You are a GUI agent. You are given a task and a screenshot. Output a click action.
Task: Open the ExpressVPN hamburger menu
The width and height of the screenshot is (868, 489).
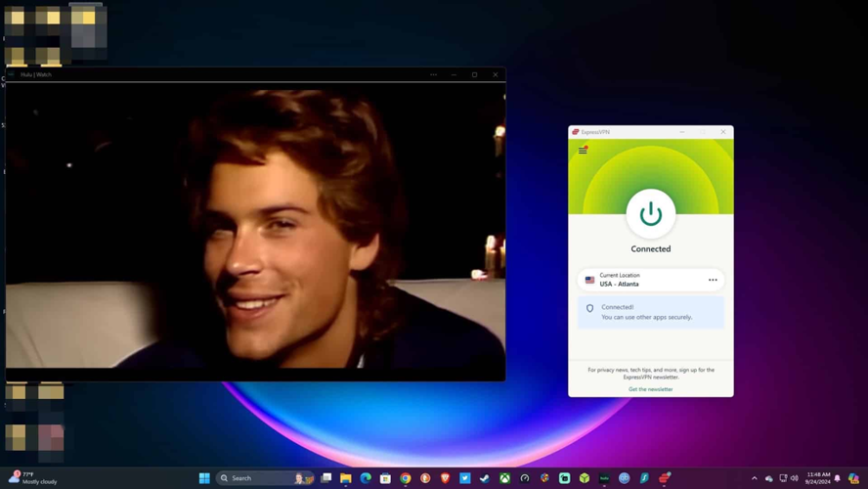pos(583,150)
